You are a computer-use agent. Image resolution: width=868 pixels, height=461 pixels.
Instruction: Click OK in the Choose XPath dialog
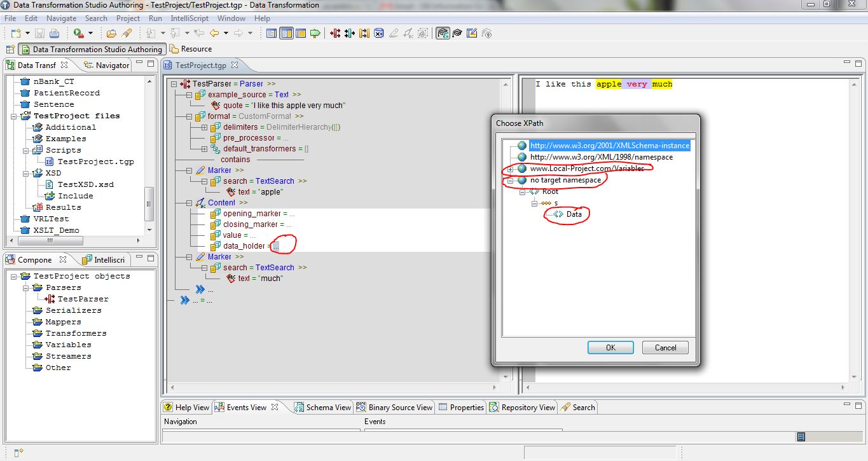coord(610,347)
